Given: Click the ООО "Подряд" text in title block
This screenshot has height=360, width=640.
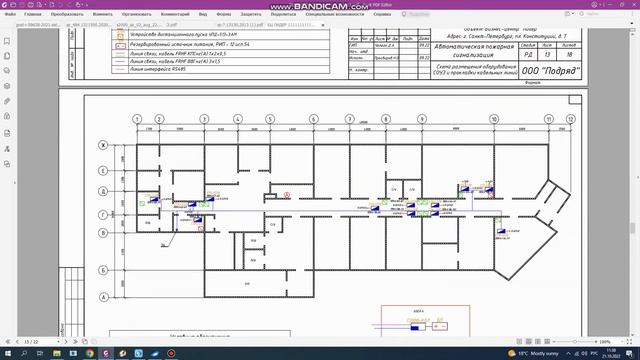Looking at the screenshot, I should 550,71.
